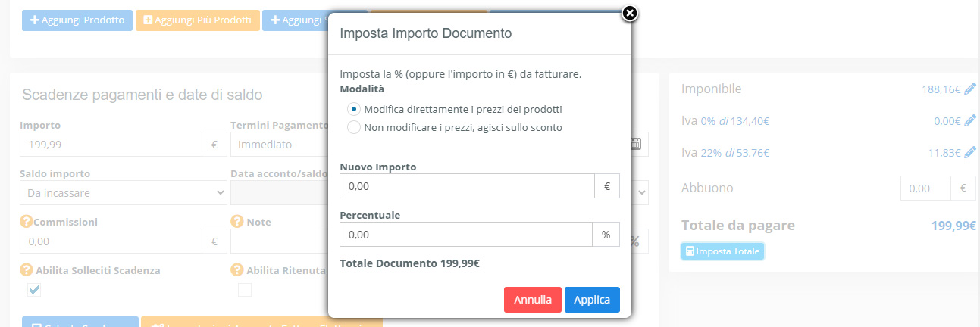Close the Imposta Importo Documento dialog
This screenshot has width=980, height=327.
point(629,13)
